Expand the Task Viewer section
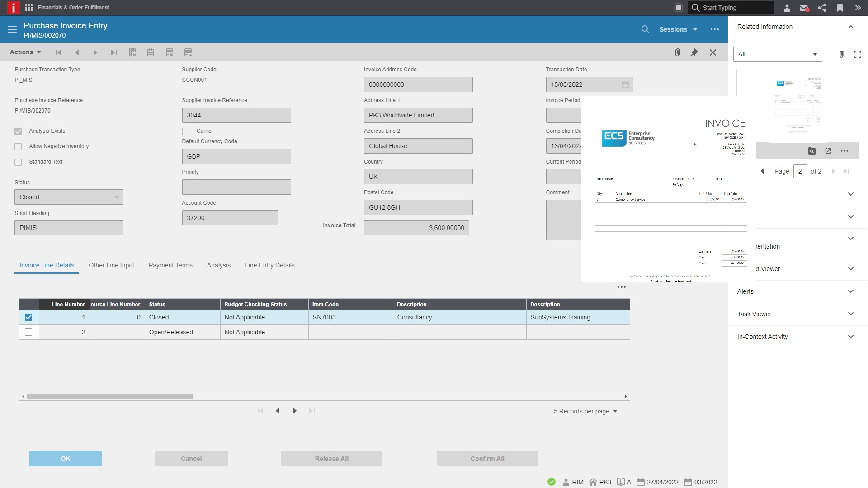This screenshot has width=868, height=488. 850,314
